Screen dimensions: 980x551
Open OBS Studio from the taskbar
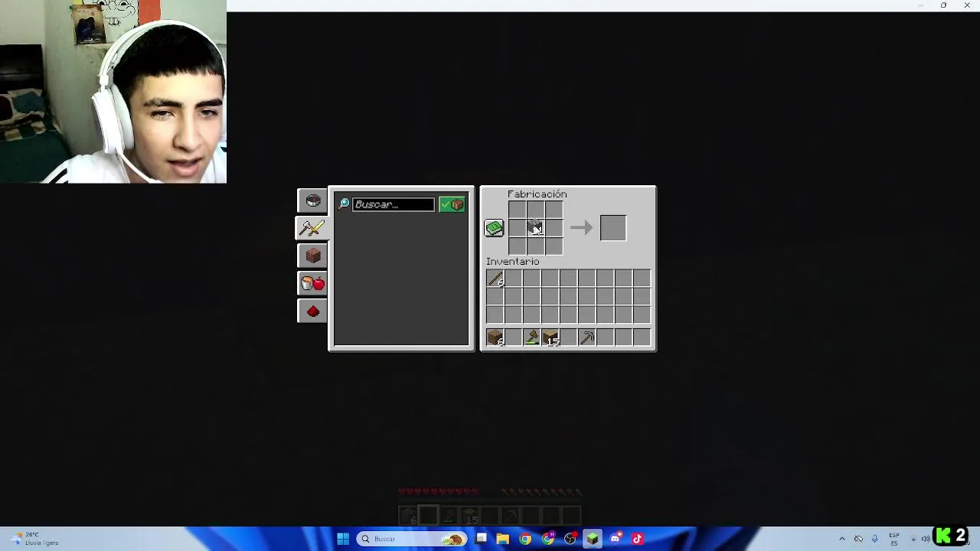[x=570, y=539]
